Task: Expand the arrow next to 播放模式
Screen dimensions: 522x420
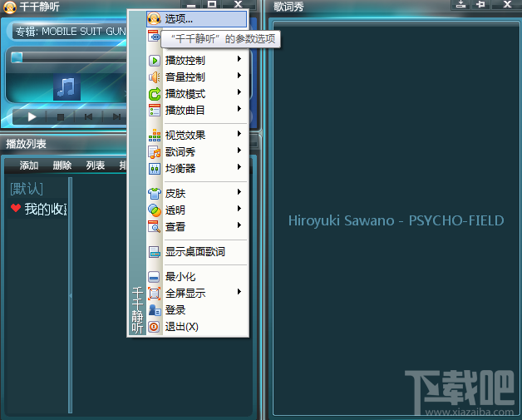Action: 239,92
